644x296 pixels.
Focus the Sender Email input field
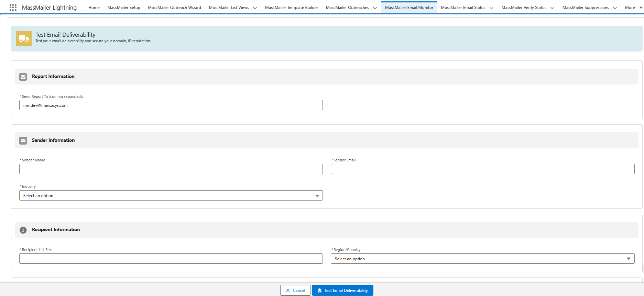click(x=482, y=169)
